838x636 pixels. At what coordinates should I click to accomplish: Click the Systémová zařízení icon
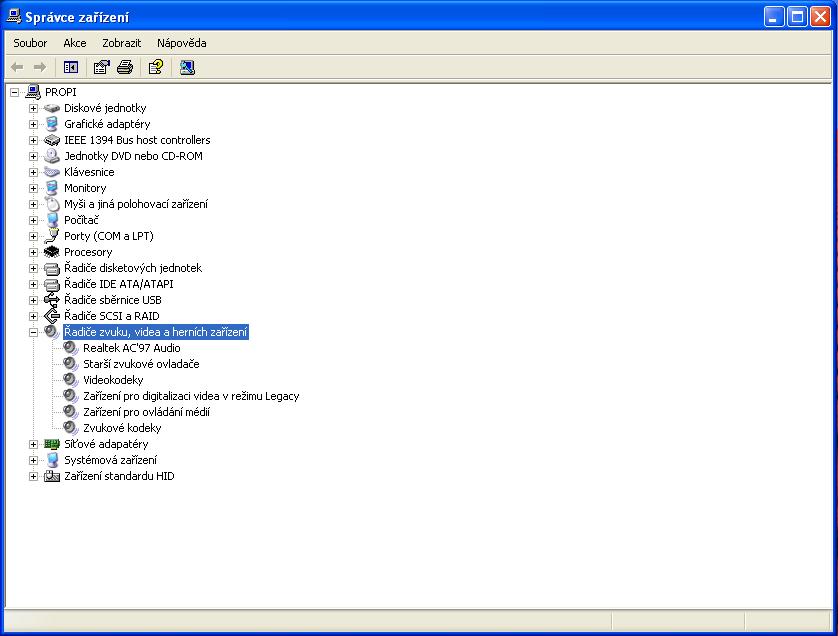(52, 460)
